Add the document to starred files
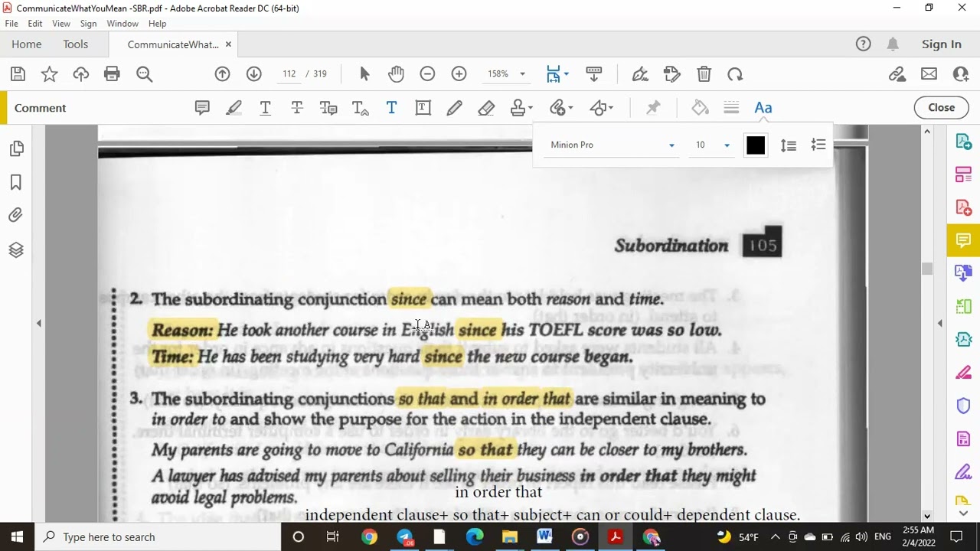This screenshot has width=980, height=551. pyautogui.click(x=49, y=74)
